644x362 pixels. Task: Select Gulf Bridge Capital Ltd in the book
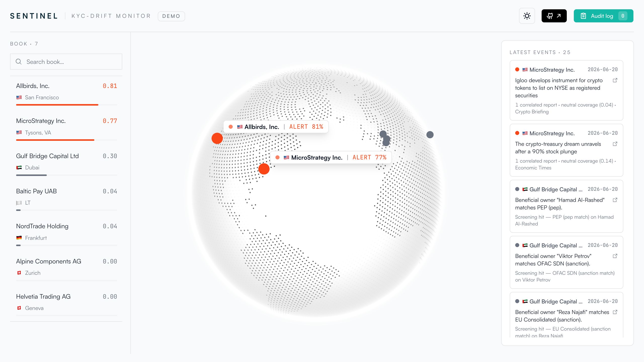pos(66,164)
